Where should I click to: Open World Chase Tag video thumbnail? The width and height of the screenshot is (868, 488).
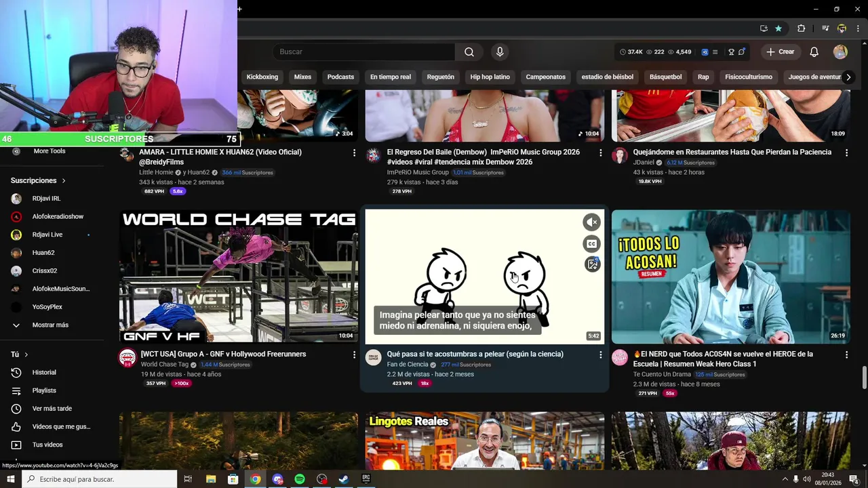(239, 277)
